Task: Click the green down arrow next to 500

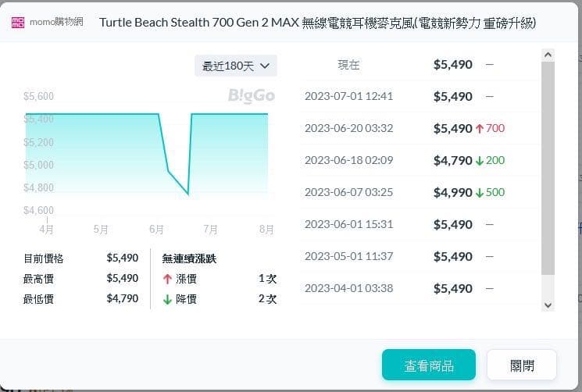Action: [479, 193]
